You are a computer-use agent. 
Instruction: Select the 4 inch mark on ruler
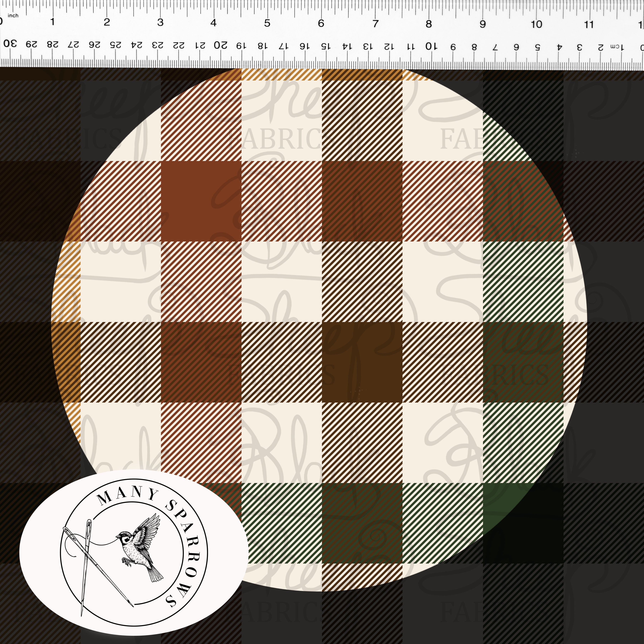pos(213,23)
